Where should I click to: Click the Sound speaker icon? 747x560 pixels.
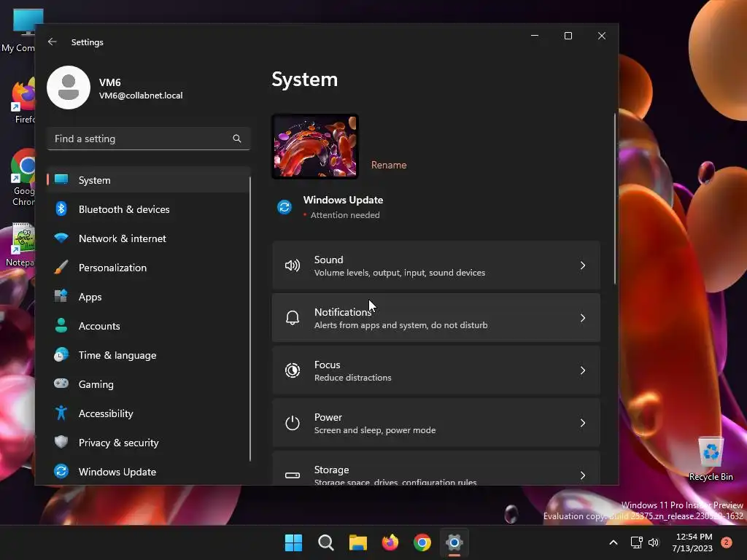293,265
